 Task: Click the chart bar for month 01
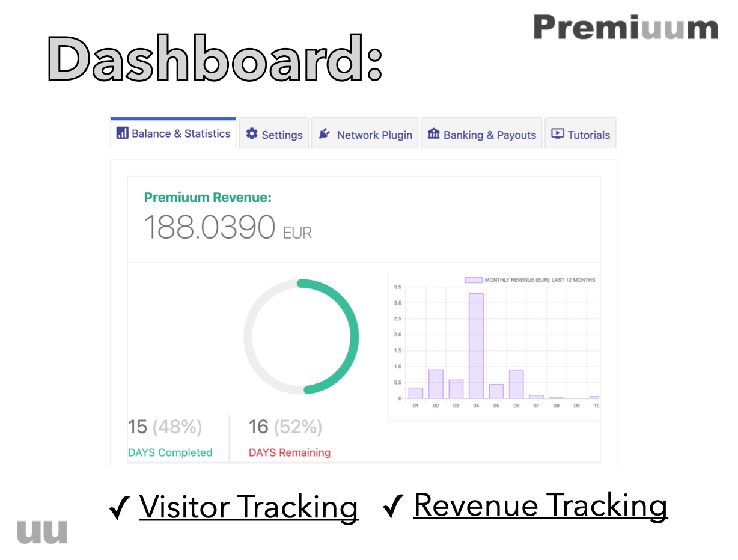pyautogui.click(x=415, y=393)
